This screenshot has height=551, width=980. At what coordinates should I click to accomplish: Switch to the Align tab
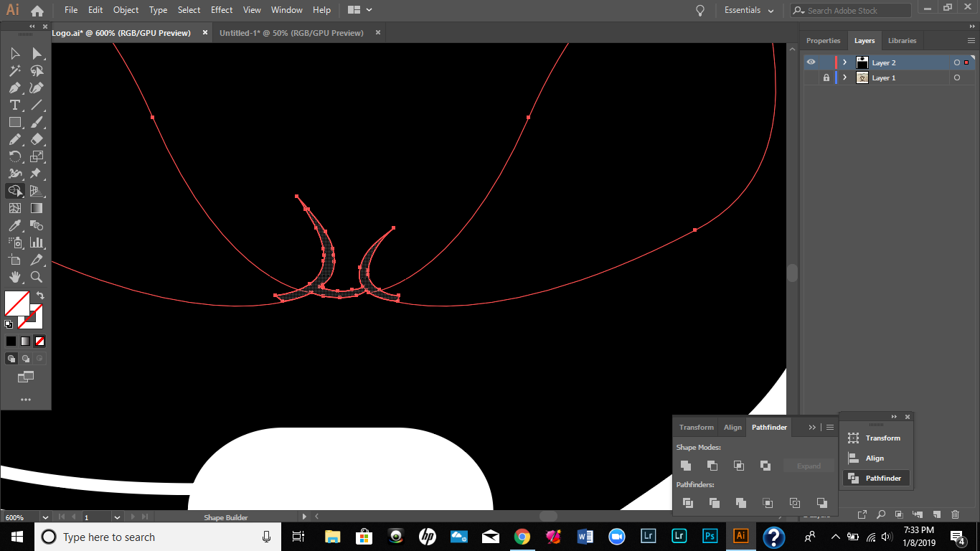(732, 427)
